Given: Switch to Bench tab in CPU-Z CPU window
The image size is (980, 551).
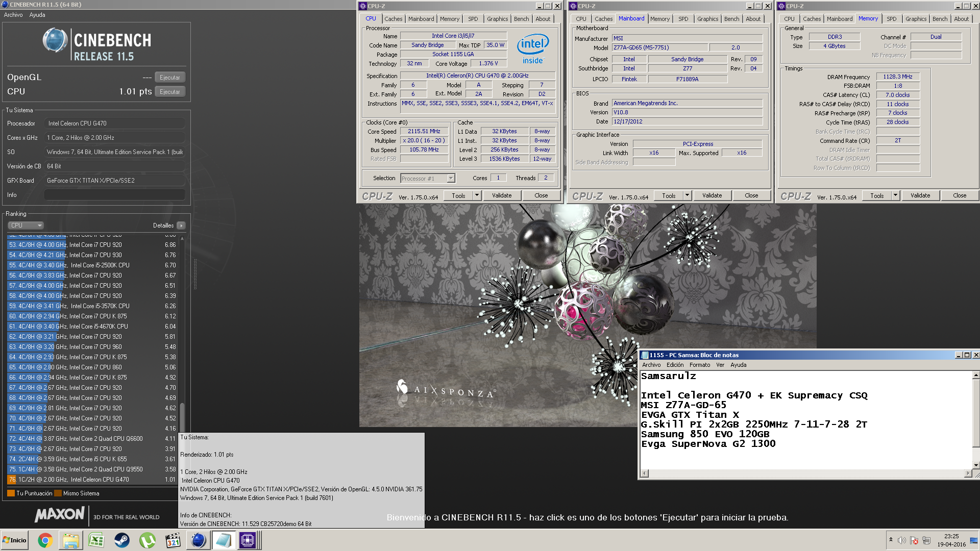Looking at the screenshot, I should (521, 19).
